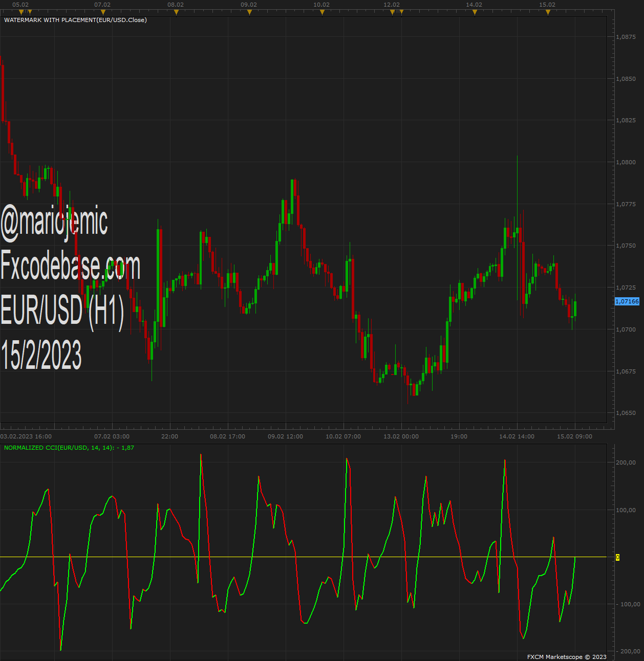Image resolution: width=644 pixels, height=661 pixels.
Task: Select the NORMALIZED CCI indicator label
Action: pyautogui.click(x=69, y=448)
